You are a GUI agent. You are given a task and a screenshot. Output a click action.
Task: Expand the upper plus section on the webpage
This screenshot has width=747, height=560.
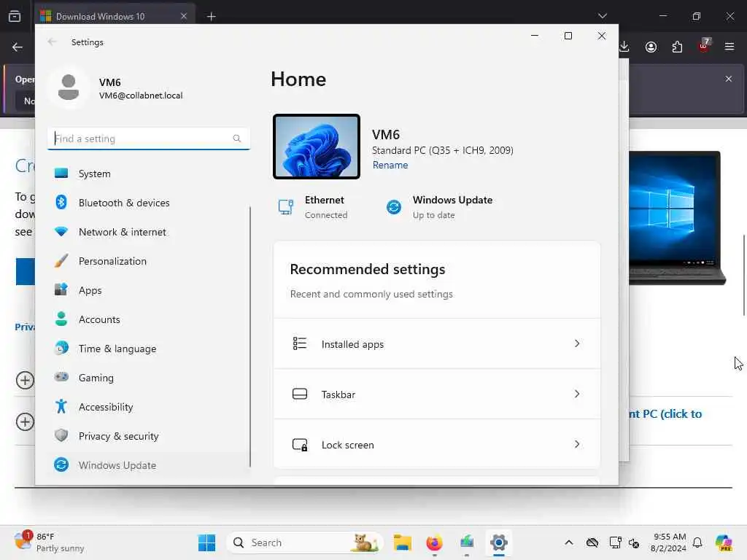pos(25,380)
